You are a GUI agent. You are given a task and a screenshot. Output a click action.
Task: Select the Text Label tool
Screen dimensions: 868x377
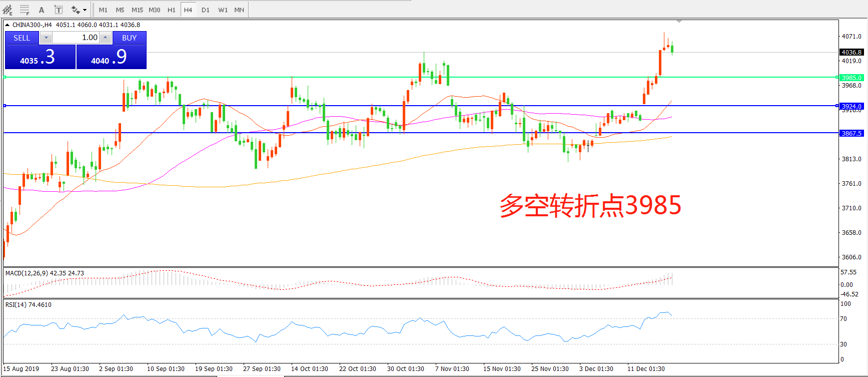click(x=58, y=10)
